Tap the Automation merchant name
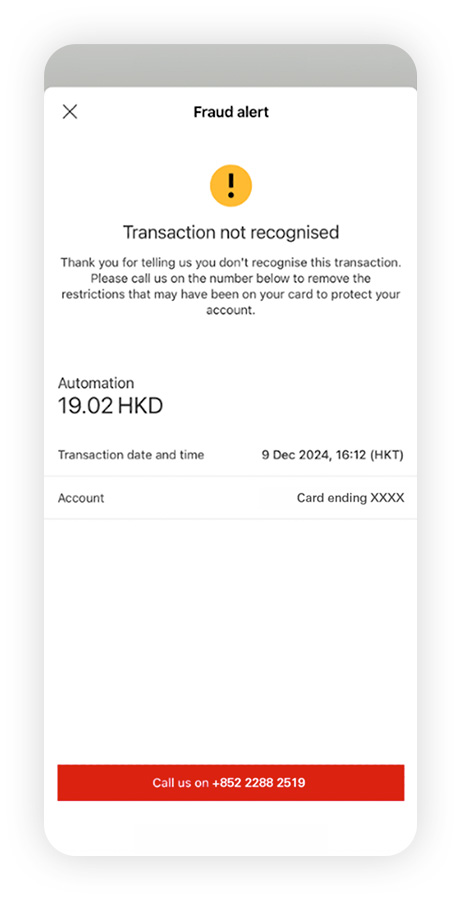 click(96, 383)
